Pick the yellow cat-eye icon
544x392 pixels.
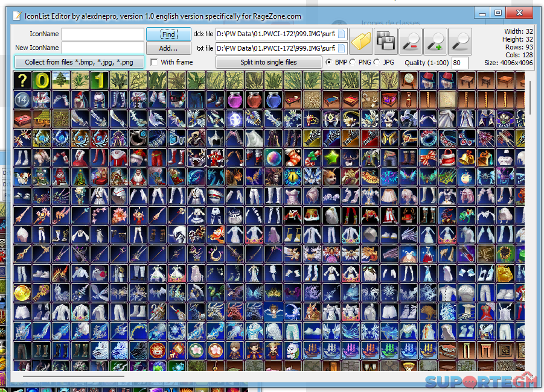click(x=292, y=177)
